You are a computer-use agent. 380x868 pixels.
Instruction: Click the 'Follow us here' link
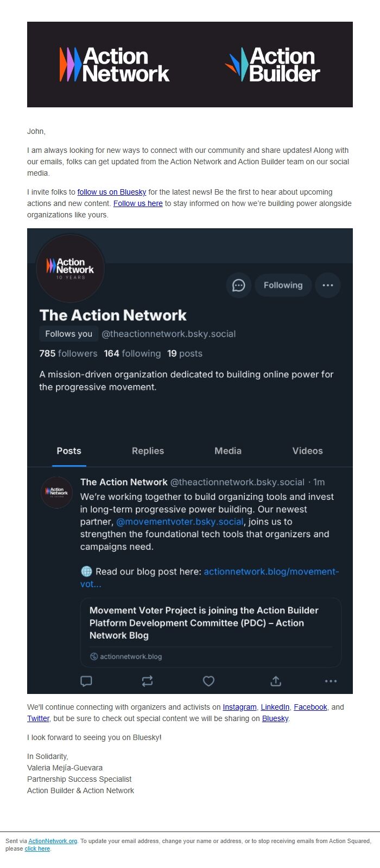click(x=138, y=203)
